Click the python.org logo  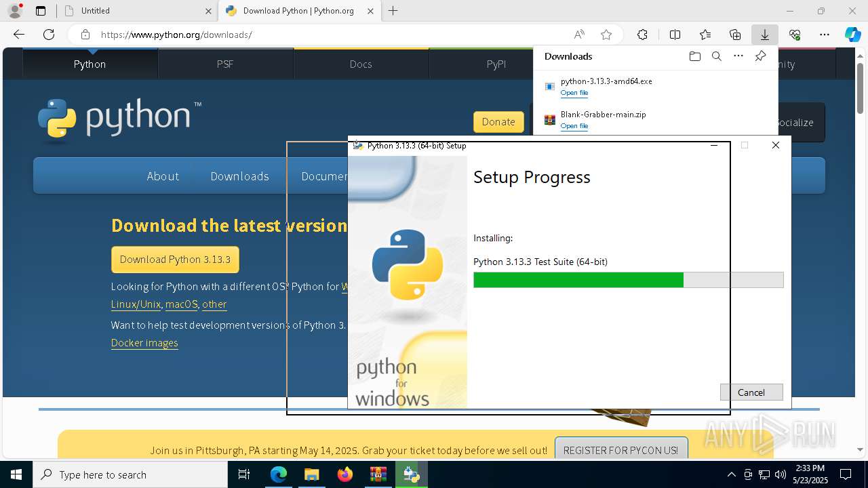[119, 119]
